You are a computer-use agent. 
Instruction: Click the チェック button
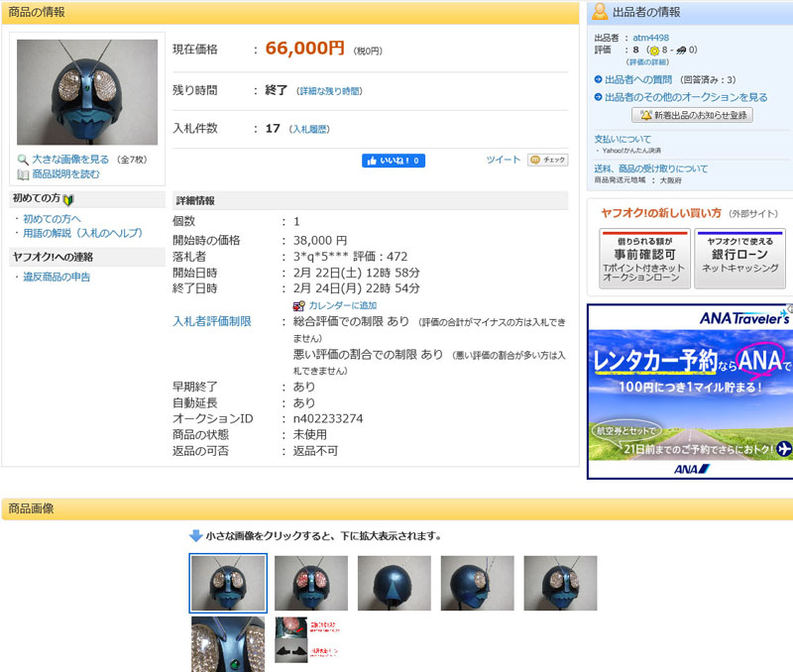click(x=548, y=160)
